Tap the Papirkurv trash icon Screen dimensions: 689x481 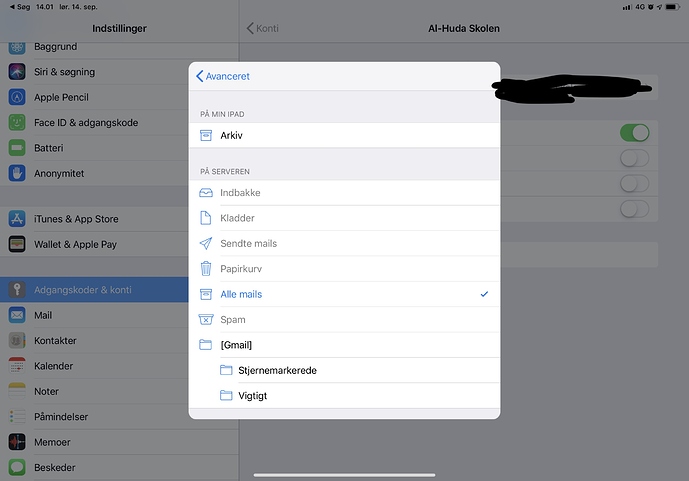coord(206,268)
